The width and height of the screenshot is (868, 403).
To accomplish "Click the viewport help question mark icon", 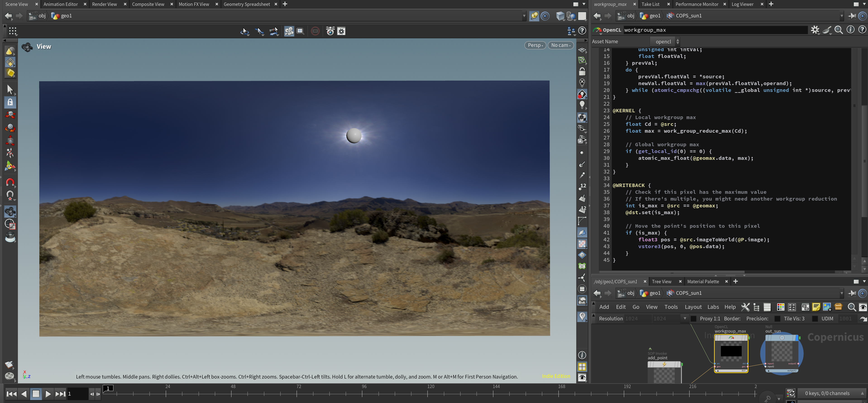I will click(x=582, y=31).
